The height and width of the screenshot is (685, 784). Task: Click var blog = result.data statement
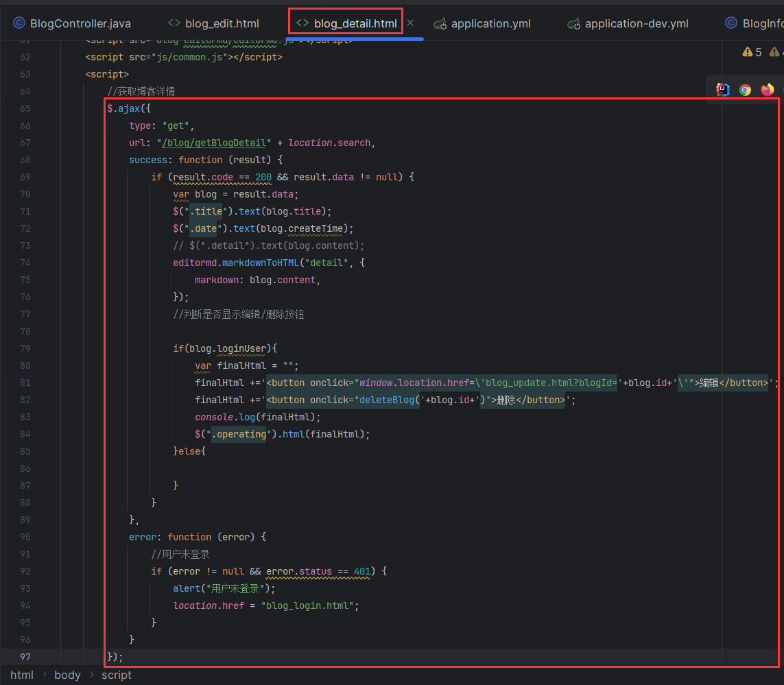tap(235, 194)
